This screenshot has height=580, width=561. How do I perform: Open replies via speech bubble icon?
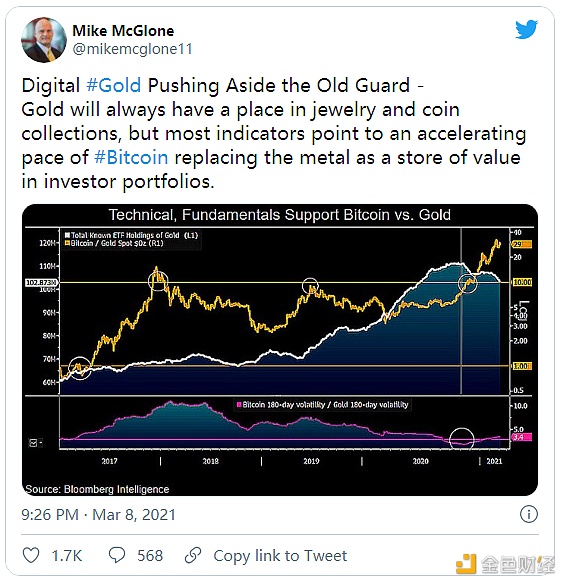(x=117, y=556)
